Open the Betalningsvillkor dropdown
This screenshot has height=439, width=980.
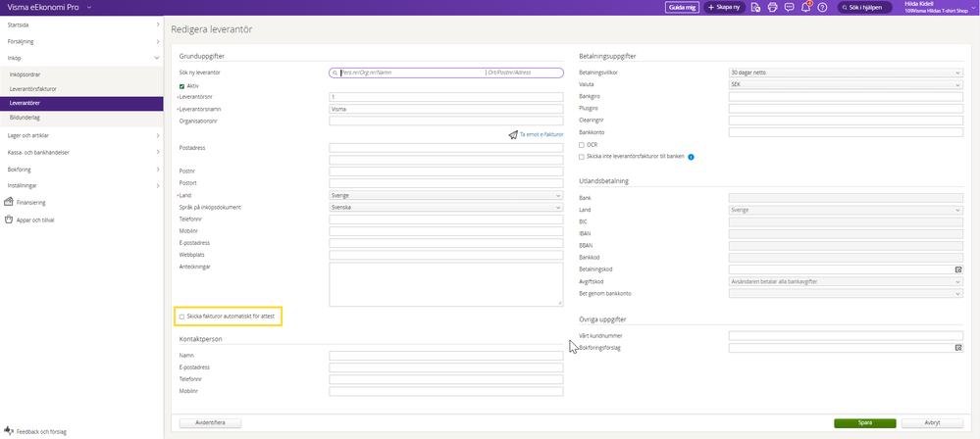tap(846, 73)
